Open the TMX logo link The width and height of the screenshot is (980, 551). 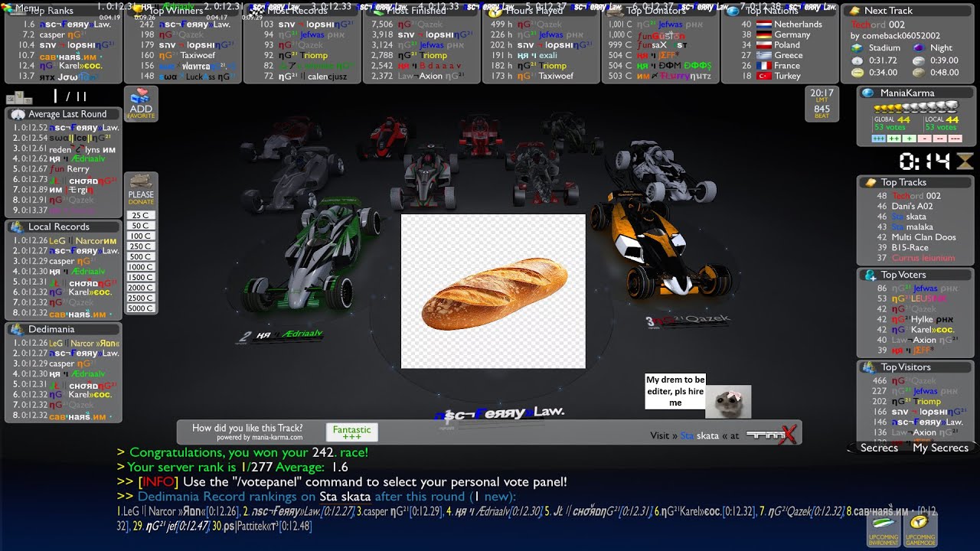[771, 435]
